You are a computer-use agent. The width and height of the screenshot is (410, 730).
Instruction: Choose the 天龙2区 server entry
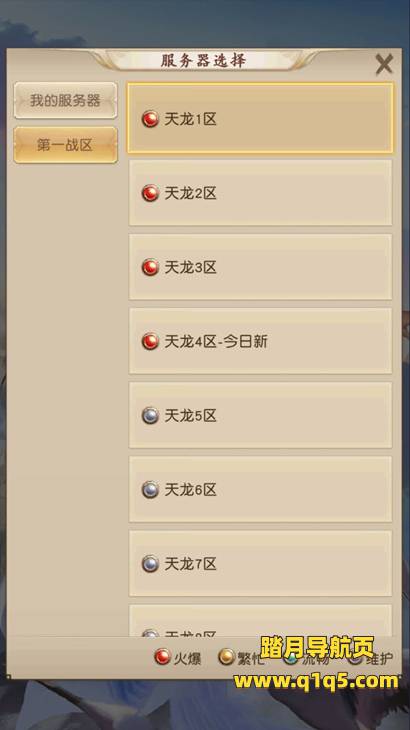tap(260, 193)
